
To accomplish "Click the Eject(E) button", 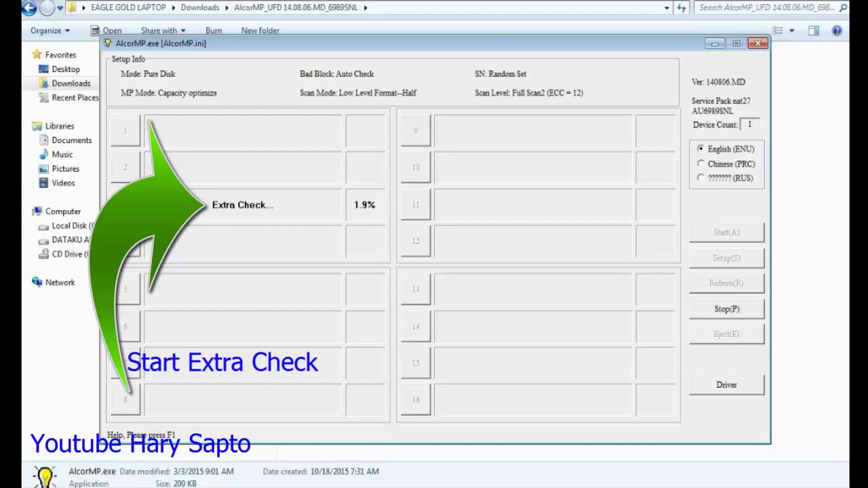I will (726, 334).
